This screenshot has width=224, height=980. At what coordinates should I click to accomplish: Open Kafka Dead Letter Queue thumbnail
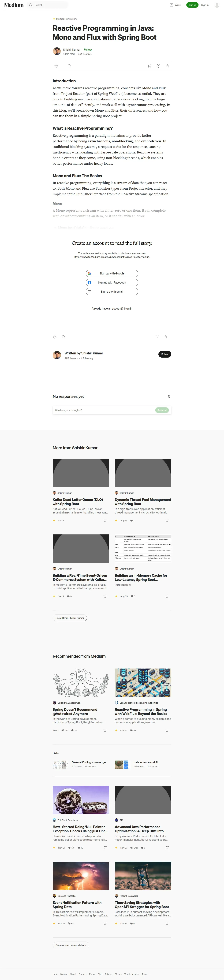pyautogui.click(x=81, y=472)
